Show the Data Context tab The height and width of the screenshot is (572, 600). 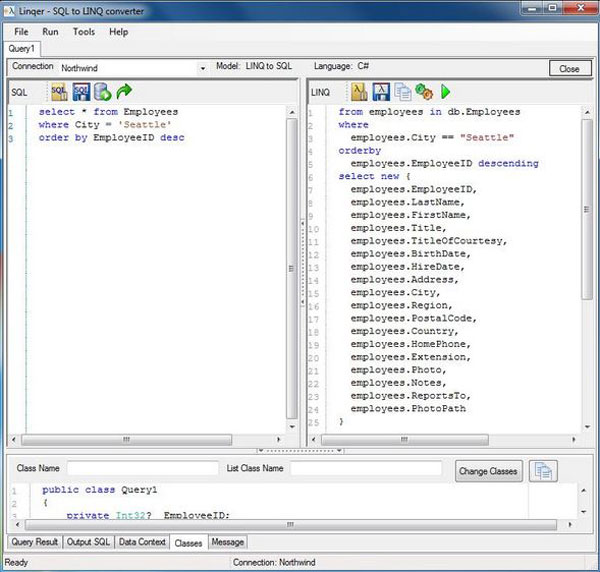[142, 542]
